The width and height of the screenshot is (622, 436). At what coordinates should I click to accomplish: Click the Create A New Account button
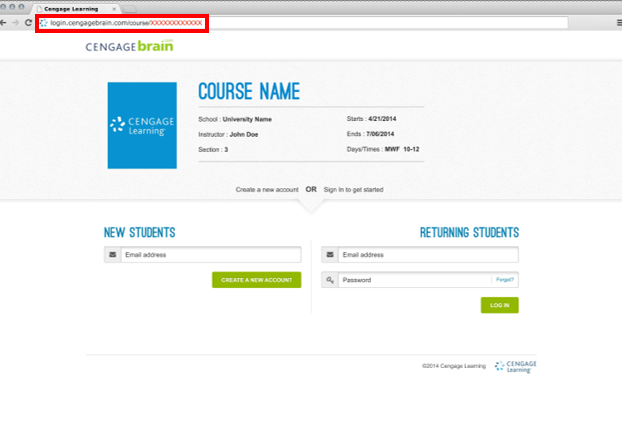[x=257, y=280]
